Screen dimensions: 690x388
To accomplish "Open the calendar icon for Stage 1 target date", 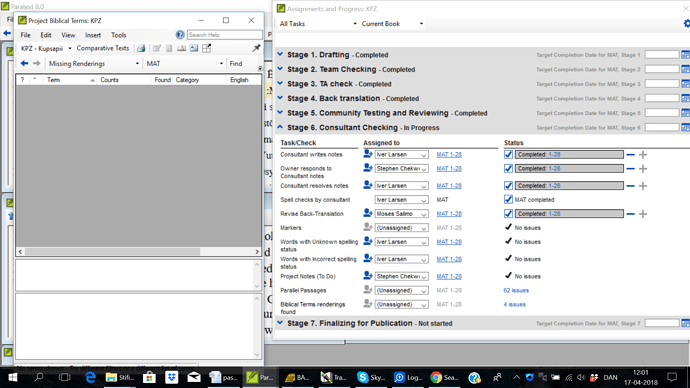I will coord(686,55).
